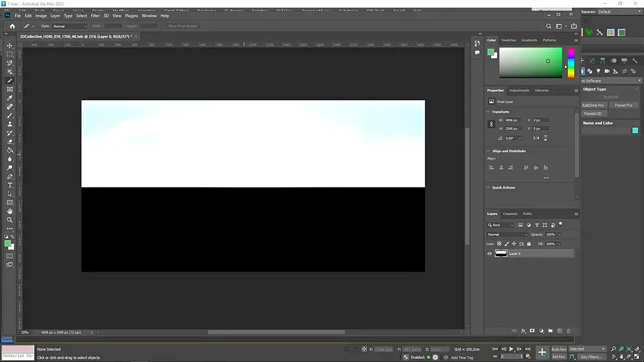Select the Hand tool
The image size is (644, 362).
[10, 212]
